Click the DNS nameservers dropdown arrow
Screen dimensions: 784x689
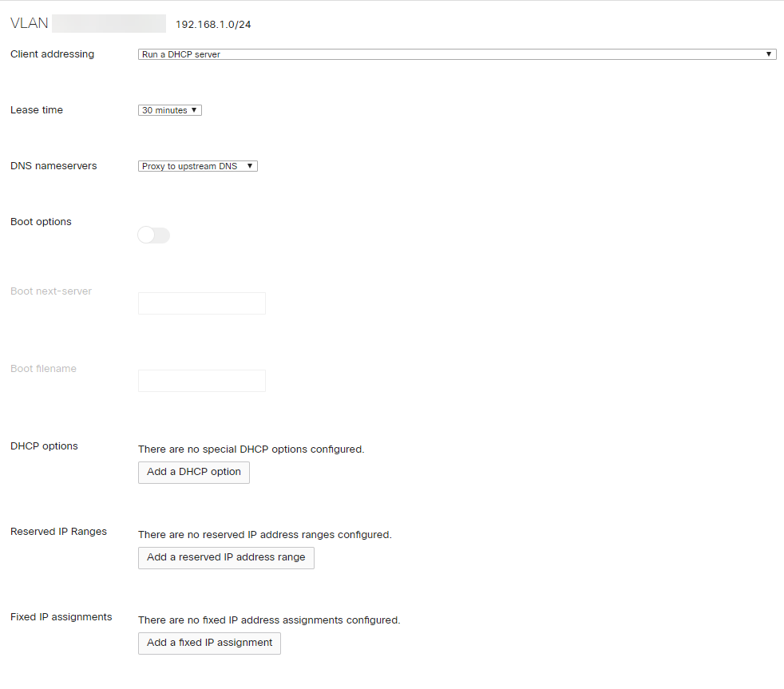click(248, 165)
